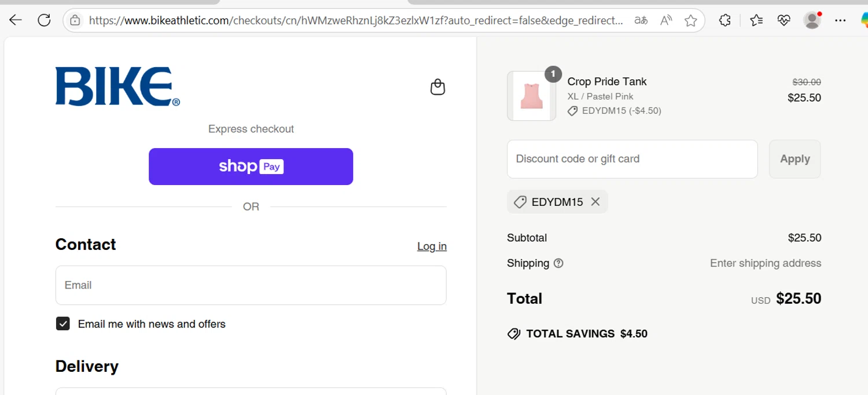The width and height of the screenshot is (868, 395).
Task: Click the EDYDM15 (-$4.50) line discount text
Action: pyautogui.click(x=621, y=110)
